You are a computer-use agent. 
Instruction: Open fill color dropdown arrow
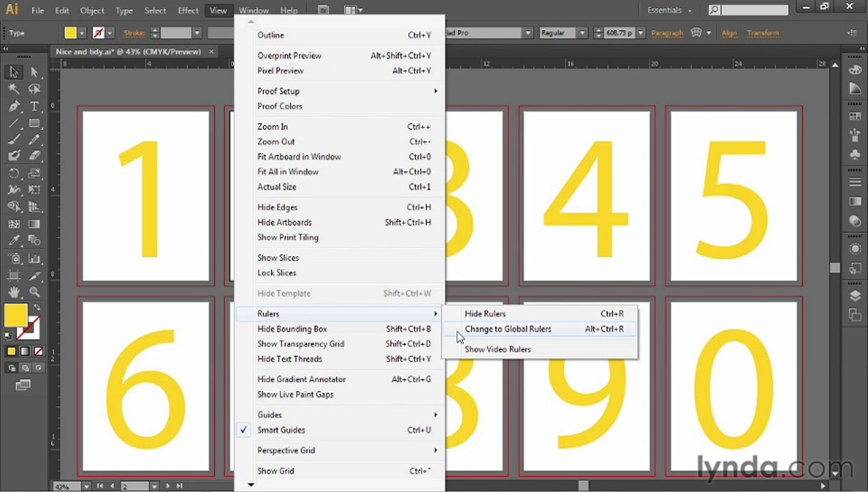click(x=82, y=33)
